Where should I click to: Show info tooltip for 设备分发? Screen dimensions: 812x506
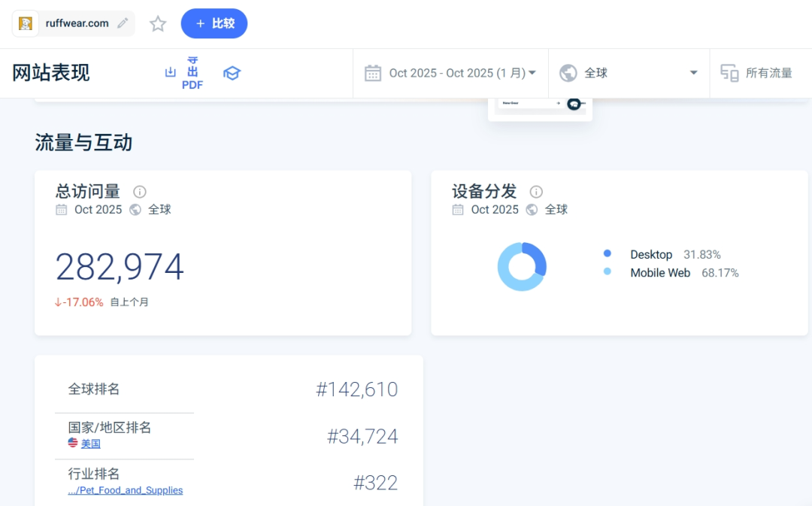pyautogui.click(x=536, y=192)
